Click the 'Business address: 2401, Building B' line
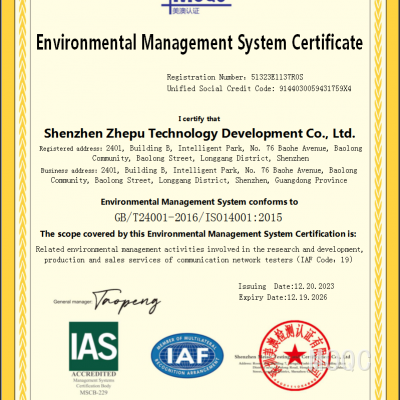Viewport: 400px width, 400px height. pyautogui.click(x=199, y=170)
